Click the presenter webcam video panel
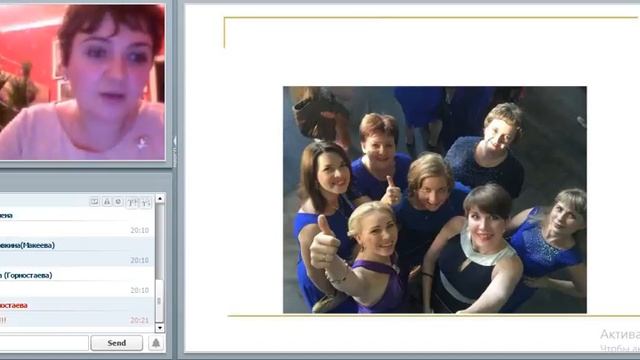Image resolution: width=640 pixels, height=360 pixels. pos(82,82)
